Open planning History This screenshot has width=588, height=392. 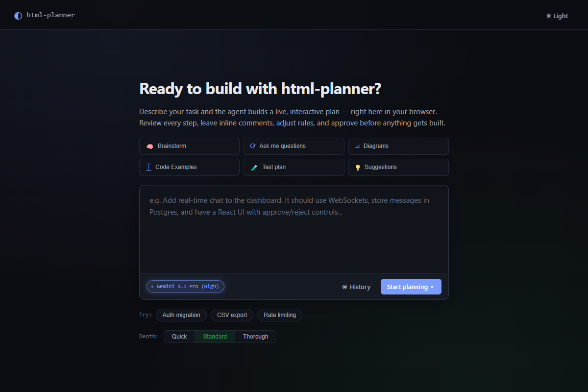coord(356,287)
